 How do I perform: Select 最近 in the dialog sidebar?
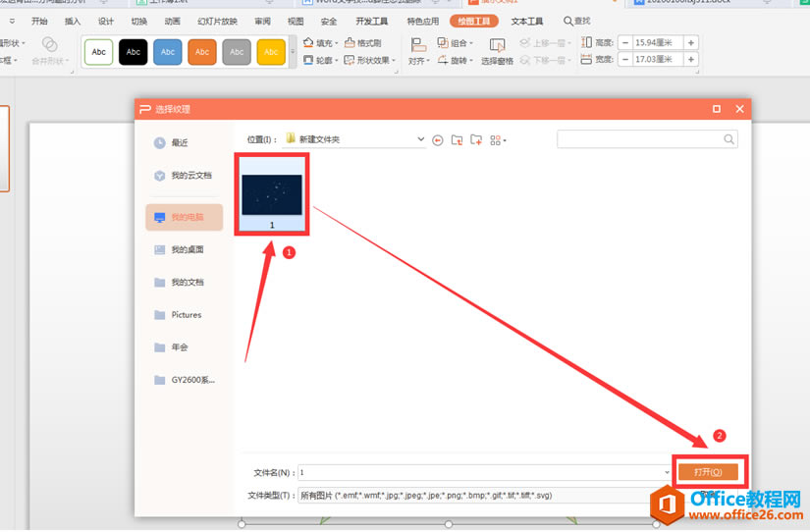point(185,142)
